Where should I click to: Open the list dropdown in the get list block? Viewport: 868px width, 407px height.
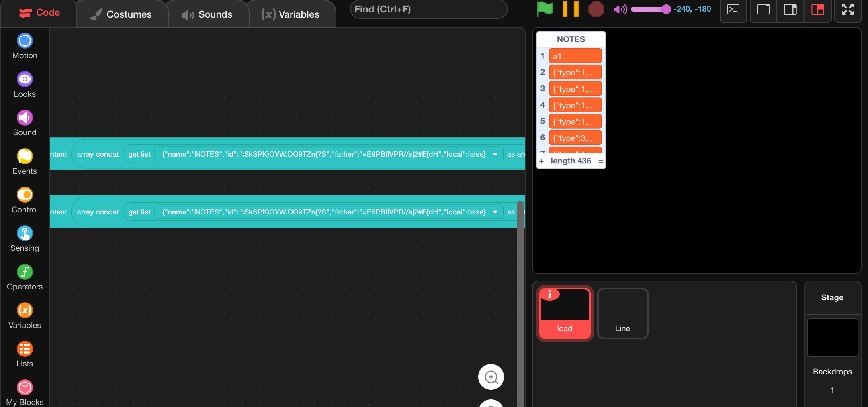pyautogui.click(x=495, y=154)
